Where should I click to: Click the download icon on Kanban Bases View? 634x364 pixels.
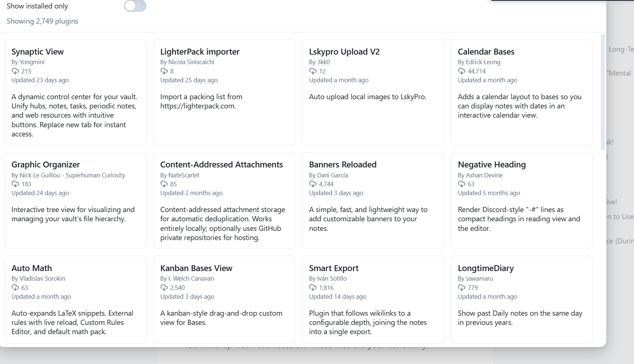[x=164, y=288]
